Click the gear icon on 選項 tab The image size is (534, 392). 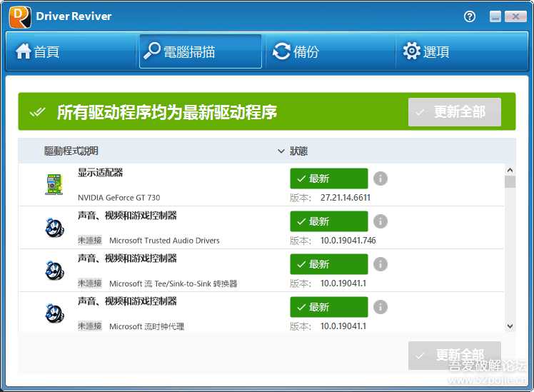point(411,51)
